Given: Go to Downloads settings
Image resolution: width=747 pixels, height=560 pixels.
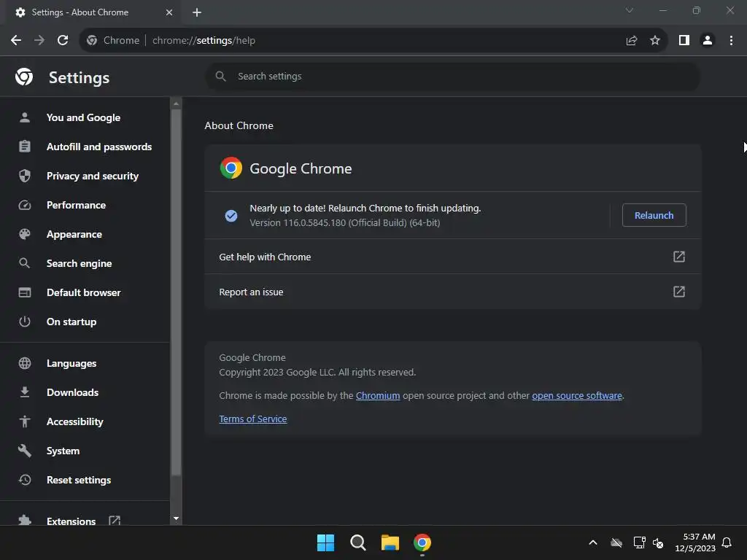Looking at the screenshot, I should click(x=72, y=392).
